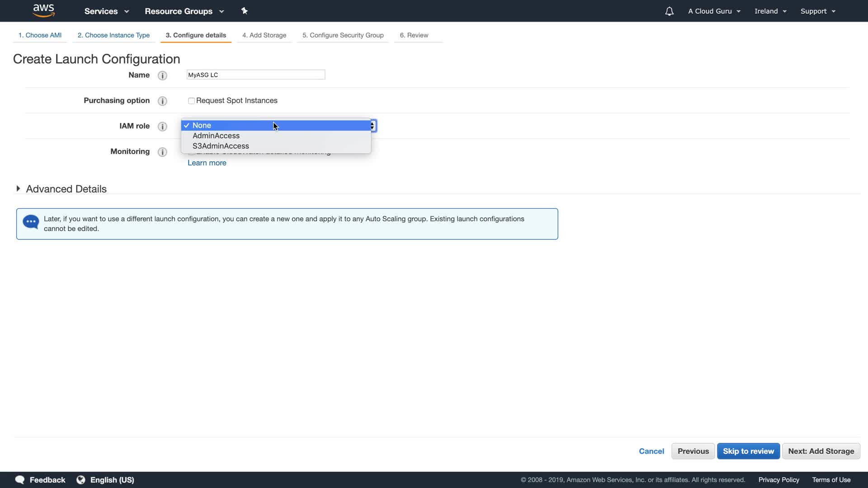This screenshot has height=488, width=868.
Task: Go to 4. Add Storage tab
Action: [x=264, y=35]
